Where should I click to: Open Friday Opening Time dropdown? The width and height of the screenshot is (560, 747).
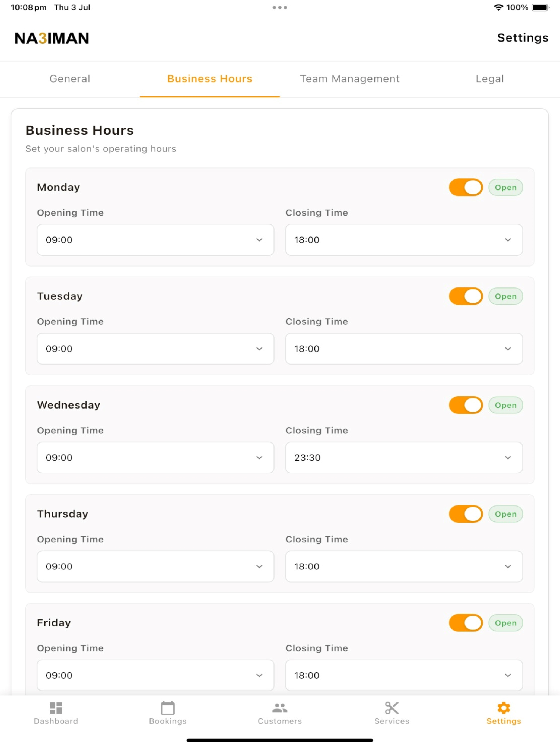[155, 675]
